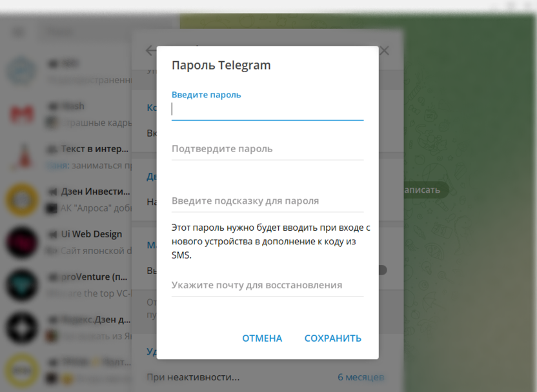Click the back arrow in settings panel
The image size is (537, 392).
(x=151, y=50)
